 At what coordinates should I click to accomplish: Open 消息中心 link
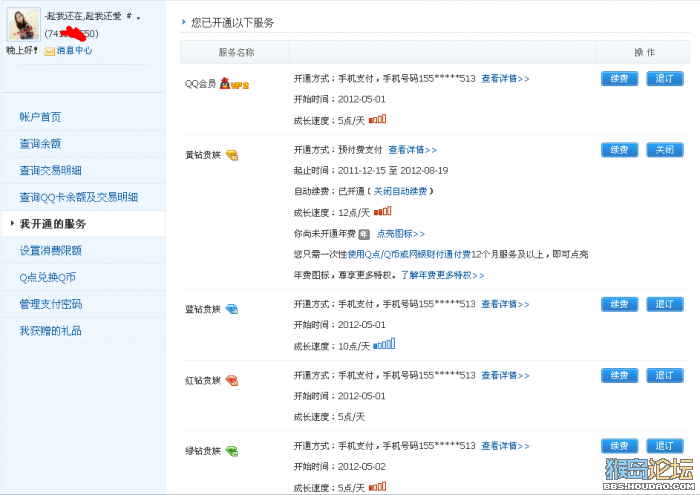[75, 50]
